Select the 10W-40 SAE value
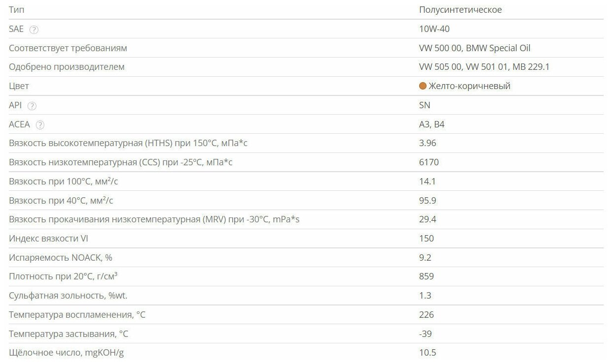 434,29
